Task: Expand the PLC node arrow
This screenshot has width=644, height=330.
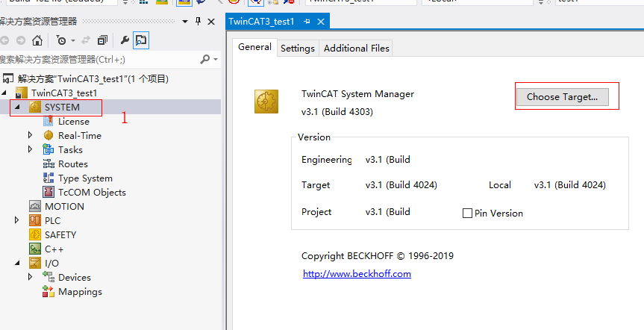Action: pos(17,220)
